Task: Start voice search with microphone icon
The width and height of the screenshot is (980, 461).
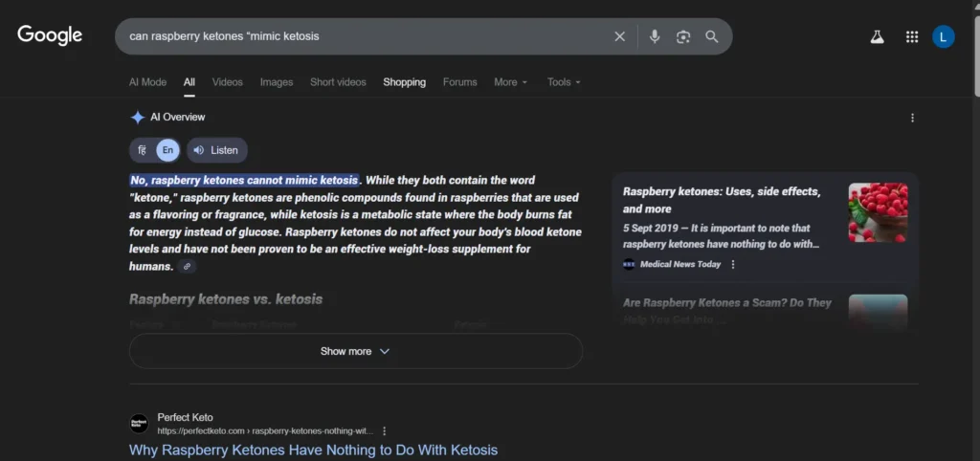Action: pyautogui.click(x=655, y=36)
